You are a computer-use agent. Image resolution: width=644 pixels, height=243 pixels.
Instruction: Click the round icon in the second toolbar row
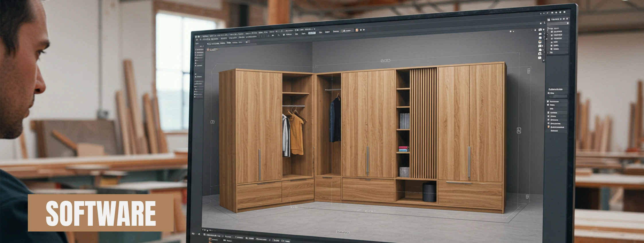click(284, 35)
